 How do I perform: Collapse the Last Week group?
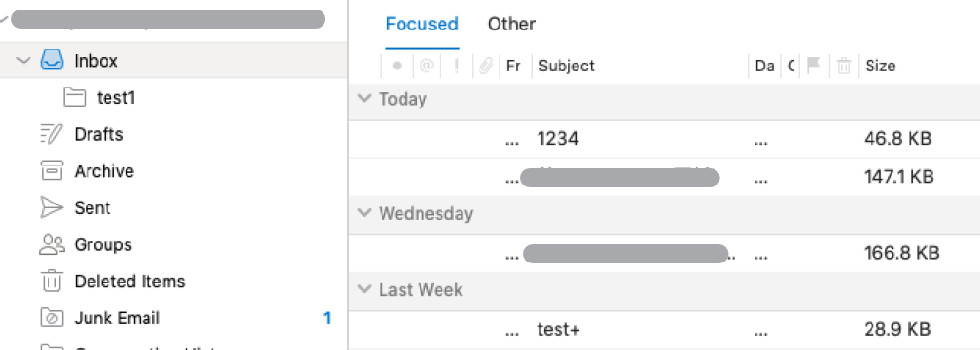pyautogui.click(x=363, y=289)
